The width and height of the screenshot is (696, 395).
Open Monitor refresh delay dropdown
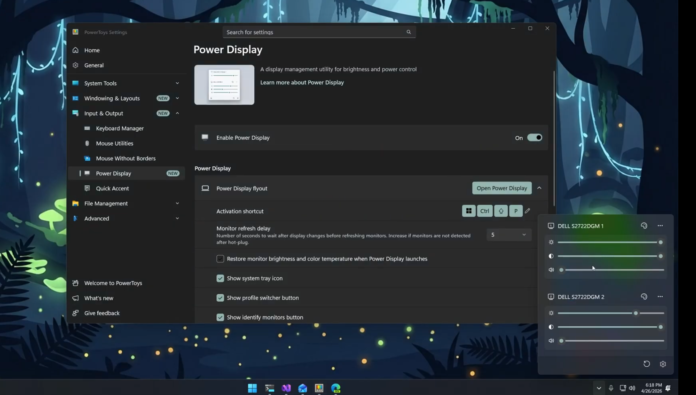point(509,235)
